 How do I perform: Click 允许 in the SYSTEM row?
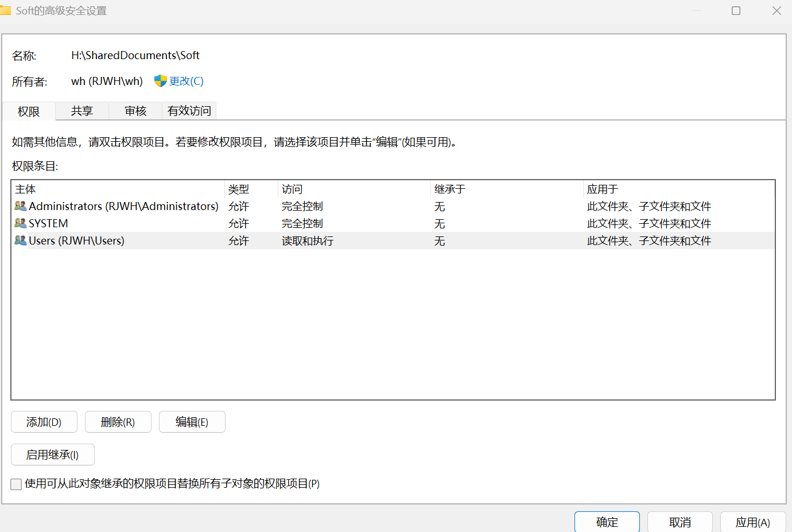pos(239,223)
